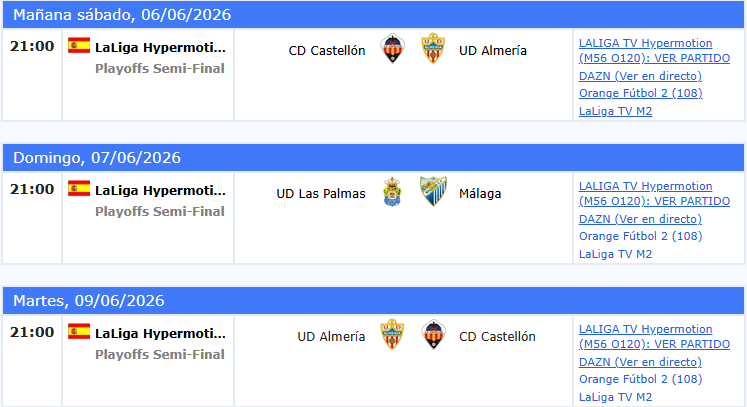Click LaLiga Hypermoti... competition name on Sunday
Image resolution: width=747 pixels, height=407 pixels.
160,191
